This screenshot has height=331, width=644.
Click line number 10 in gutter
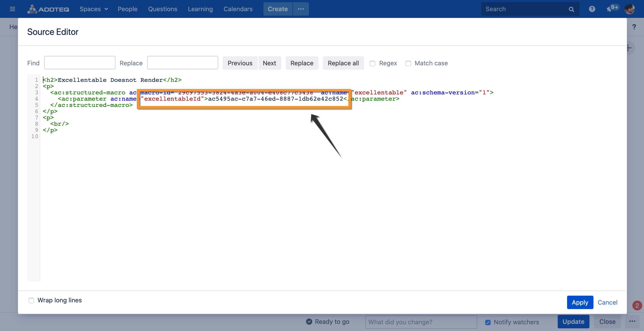coord(35,136)
